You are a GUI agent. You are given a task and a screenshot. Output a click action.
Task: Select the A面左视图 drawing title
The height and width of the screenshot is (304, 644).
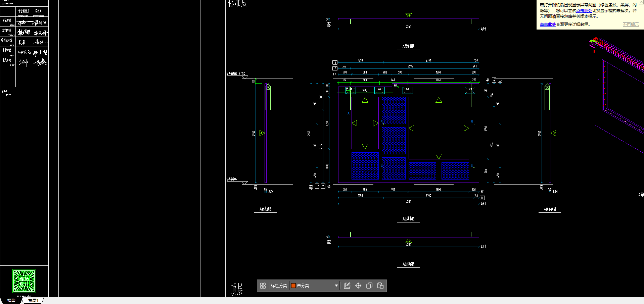pyautogui.click(x=266, y=209)
